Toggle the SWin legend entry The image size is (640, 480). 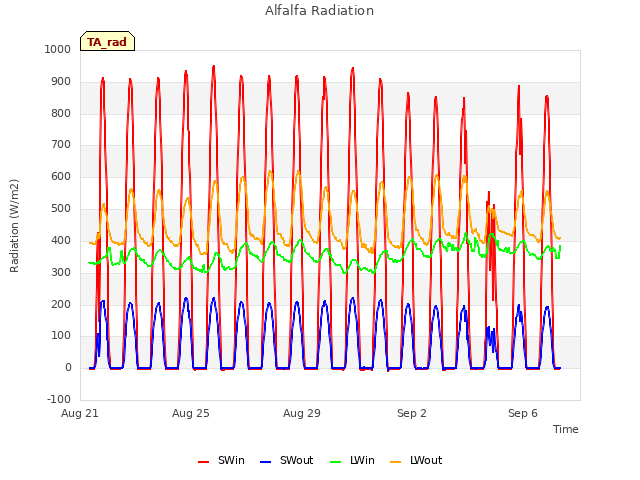pos(221,460)
